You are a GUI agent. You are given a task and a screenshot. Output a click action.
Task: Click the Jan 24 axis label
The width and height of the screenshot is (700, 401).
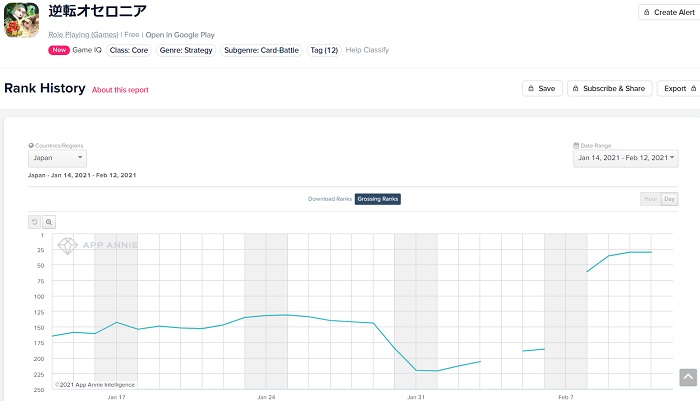[x=266, y=397]
